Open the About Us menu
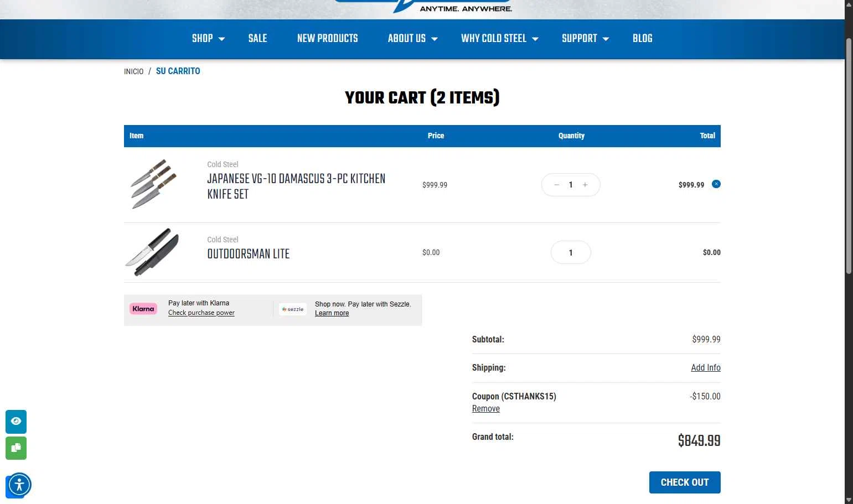This screenshot has height=504, width=853. pos(407,38)
